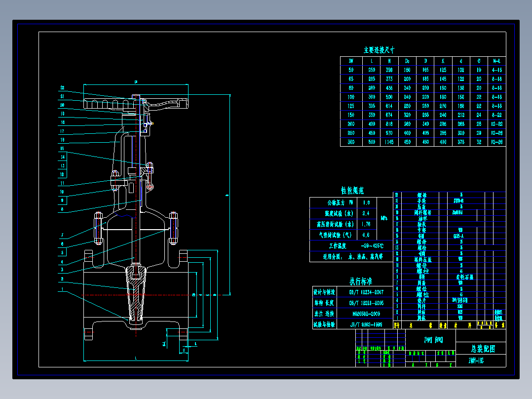Select the 填料压盖 part name in parts list
This screenshot has height=399, width=532.
(423, 260)
